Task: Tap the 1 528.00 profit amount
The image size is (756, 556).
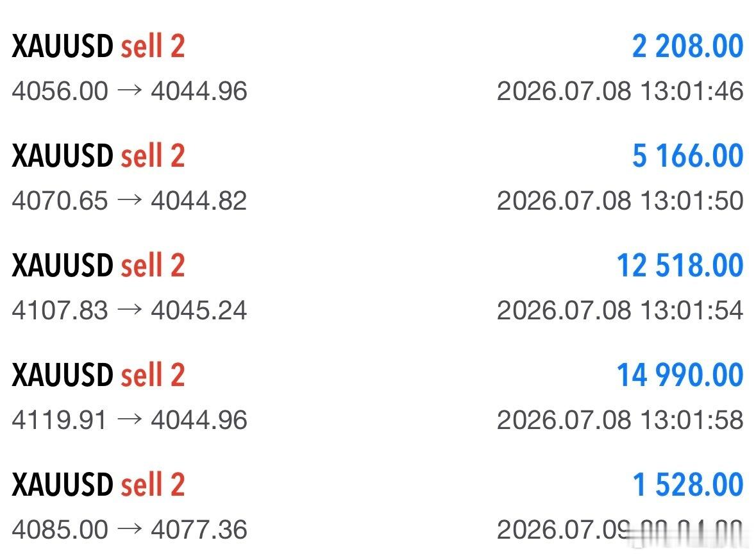Action: coord(687,485)
